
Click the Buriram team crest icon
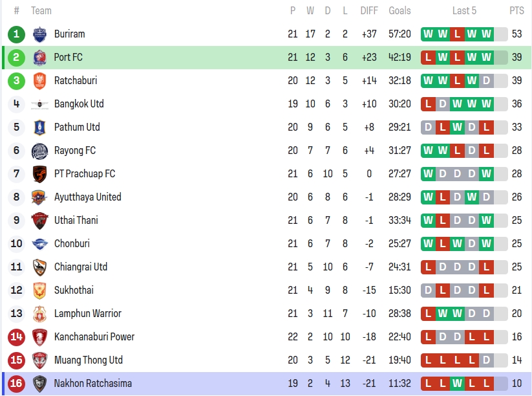39,34
